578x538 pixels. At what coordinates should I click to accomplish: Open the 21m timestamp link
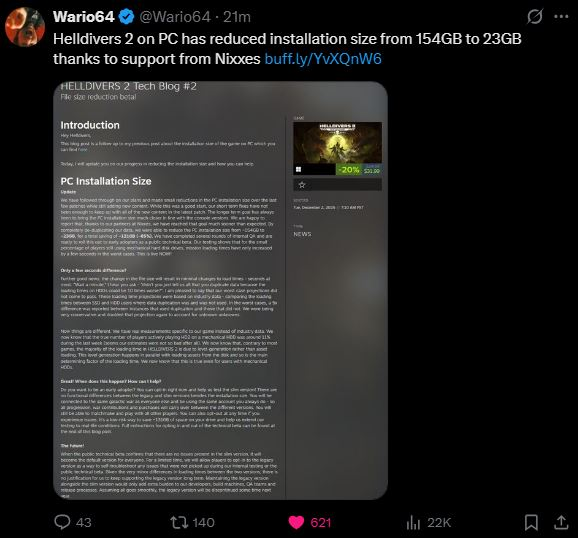[x=237, y=17]
